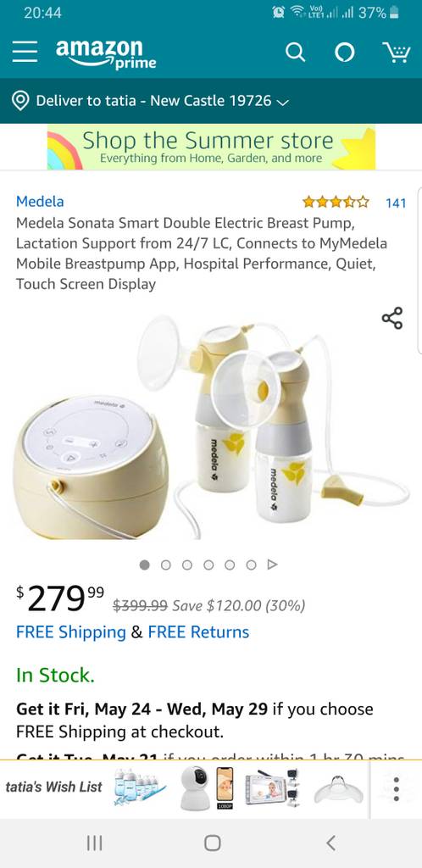Select the second product image dot

point(165,565)
